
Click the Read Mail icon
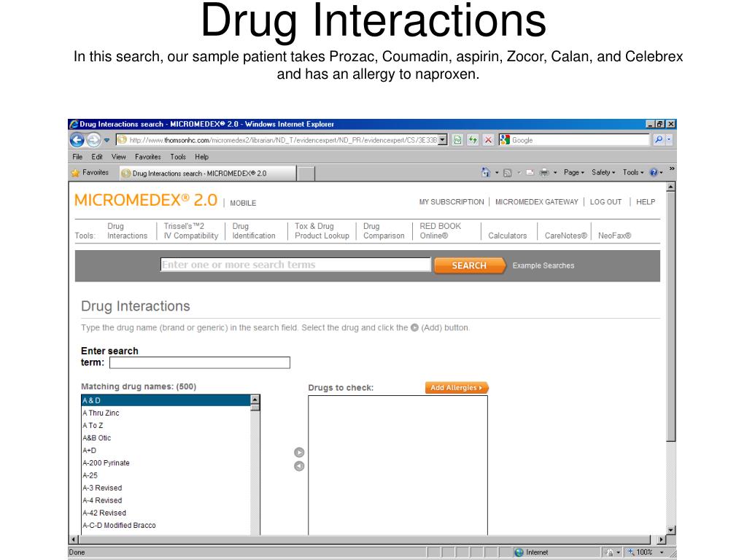(x=530, y=173)
